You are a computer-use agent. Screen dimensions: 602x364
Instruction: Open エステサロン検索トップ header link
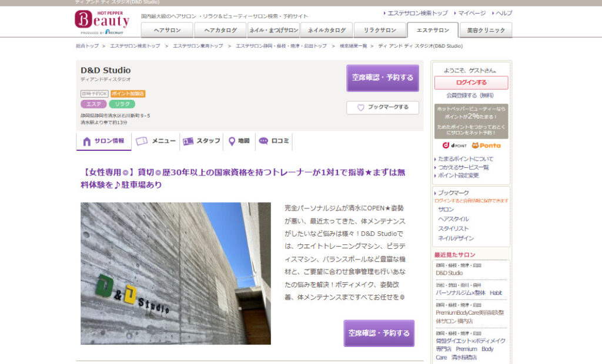[417, 13]
